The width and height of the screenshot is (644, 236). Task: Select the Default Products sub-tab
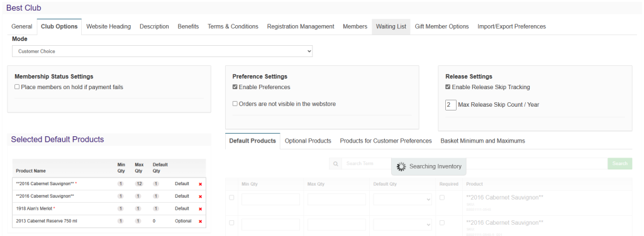[x=253, y=141]
